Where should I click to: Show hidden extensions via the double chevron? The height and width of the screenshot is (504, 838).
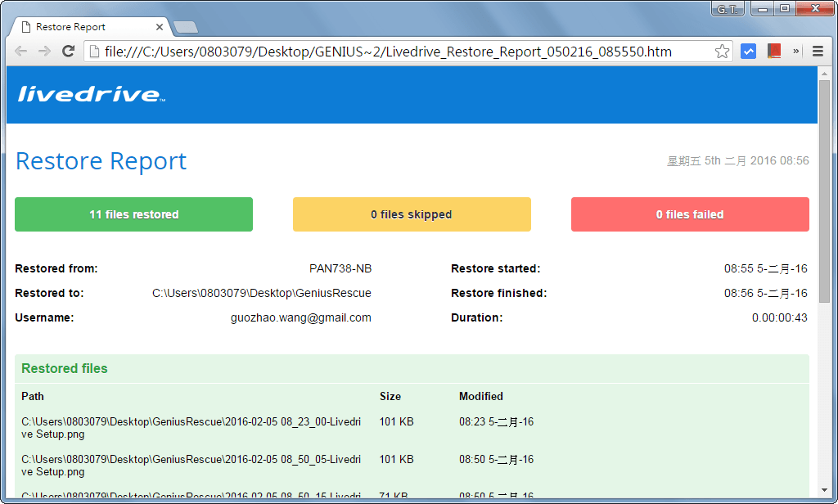click(796, 52)
